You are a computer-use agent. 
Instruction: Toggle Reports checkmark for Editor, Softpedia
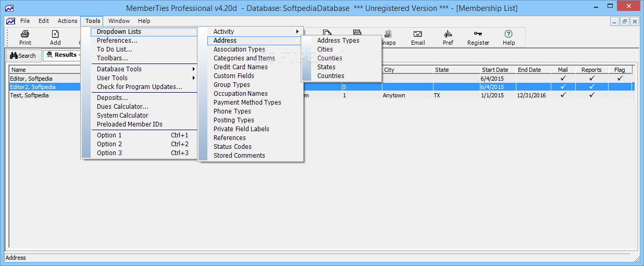pyautogui.click(x=592, y=78)
